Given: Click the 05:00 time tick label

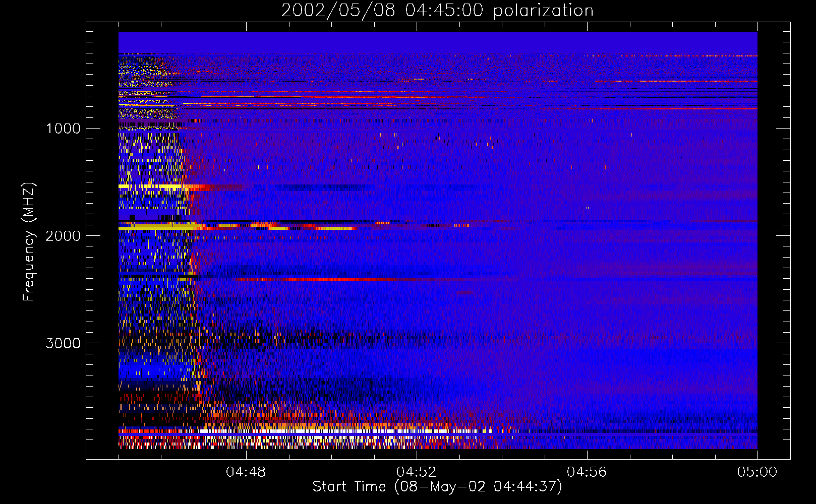Looking at the screenshot, I should 757,472.
